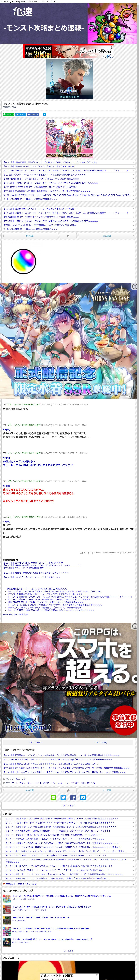Open the square Blade XLord 事前登録受付中 ad

click(x=69, y=79)
